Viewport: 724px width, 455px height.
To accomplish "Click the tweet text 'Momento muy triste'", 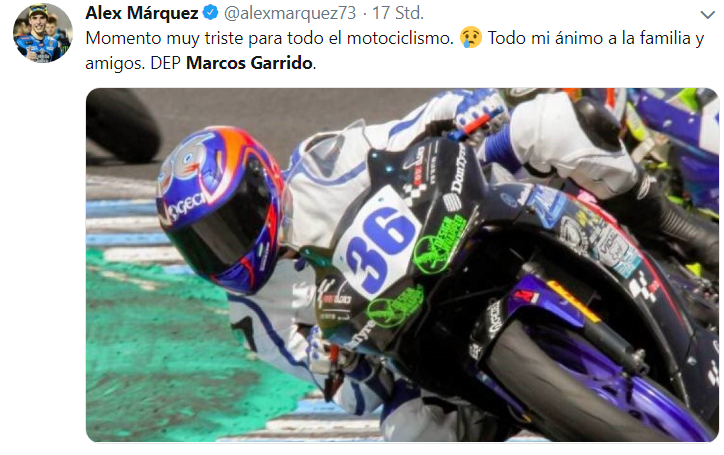I will (x=164, y=38).
